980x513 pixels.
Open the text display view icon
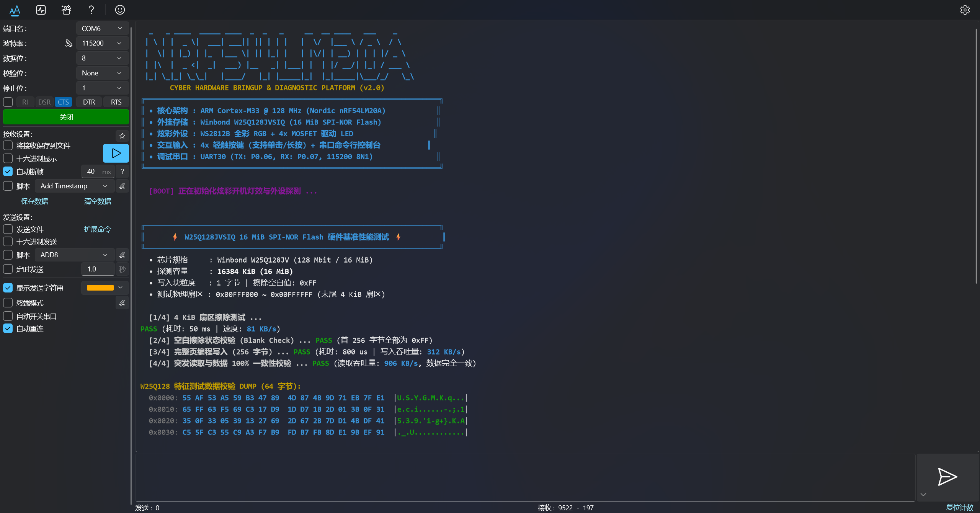(15, 10)
